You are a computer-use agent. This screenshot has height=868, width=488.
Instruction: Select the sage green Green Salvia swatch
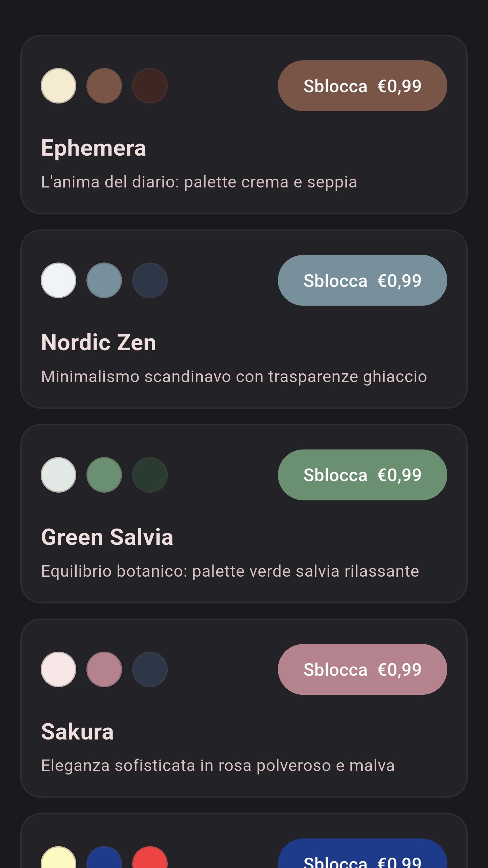click(104, 475)
